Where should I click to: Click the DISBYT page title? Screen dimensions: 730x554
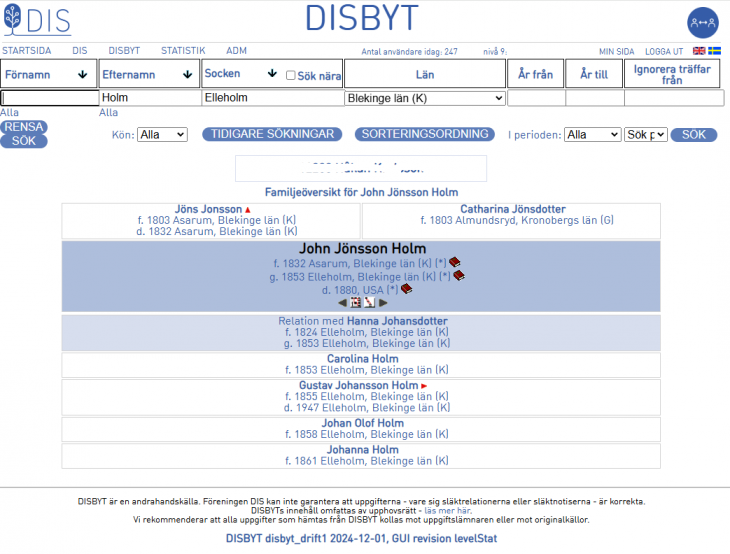pyautogui.click(x=362, y=19)
